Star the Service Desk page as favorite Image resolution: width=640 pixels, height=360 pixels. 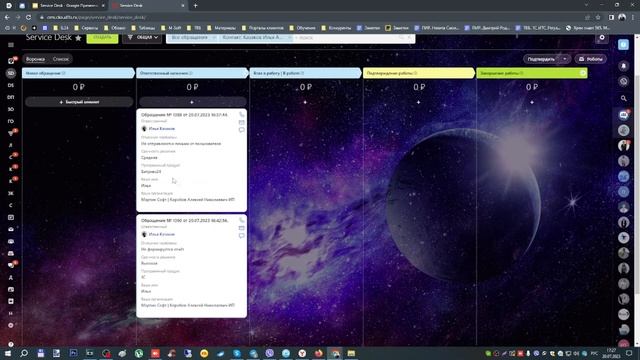(78, 38)
